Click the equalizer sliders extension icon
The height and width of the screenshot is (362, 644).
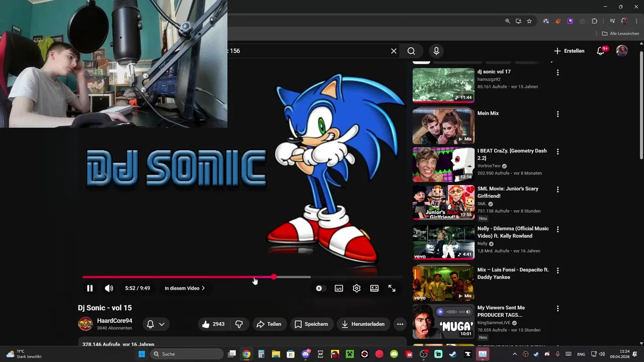point(546,21)
